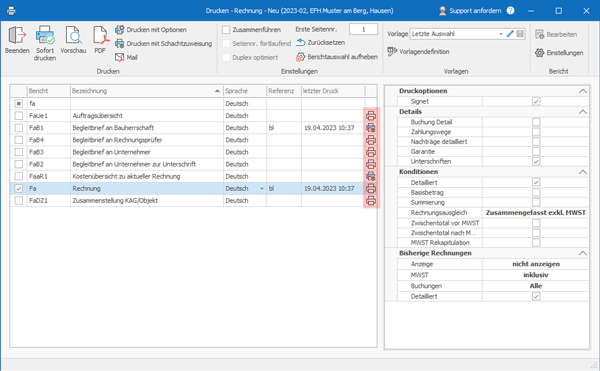Enable Zusammenführen checkbox
This screenshot has height=371, width=600.
226,29
